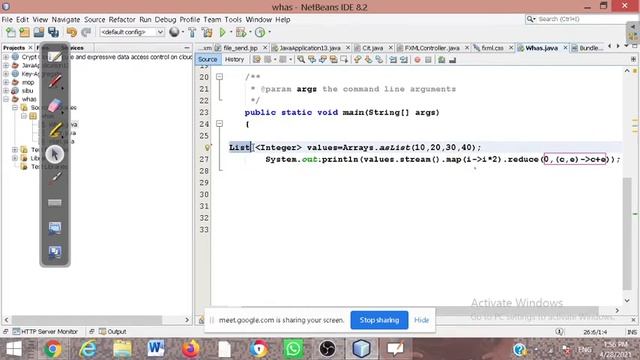
Task: Expand the mop project node
Action: coord(6,82)
